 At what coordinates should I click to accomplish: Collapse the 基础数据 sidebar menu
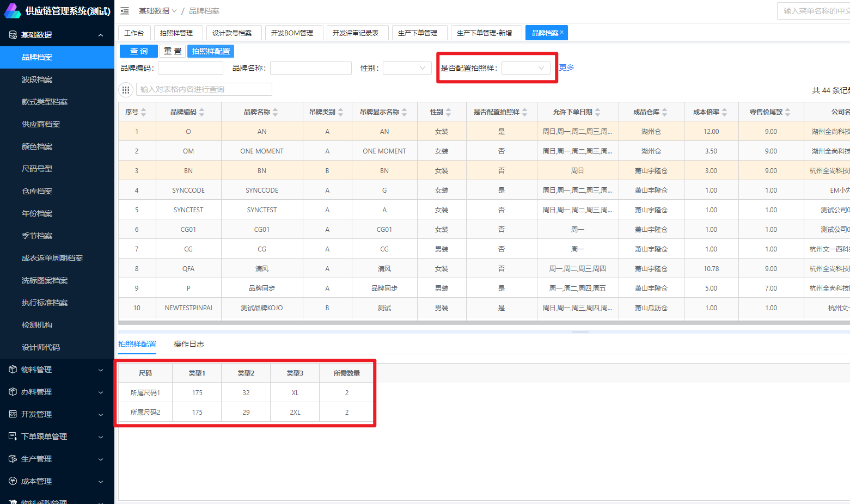(101, 35)
